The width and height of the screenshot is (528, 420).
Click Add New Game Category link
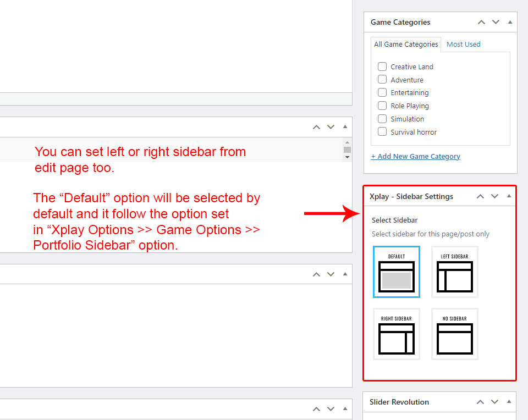pos(415,156)
